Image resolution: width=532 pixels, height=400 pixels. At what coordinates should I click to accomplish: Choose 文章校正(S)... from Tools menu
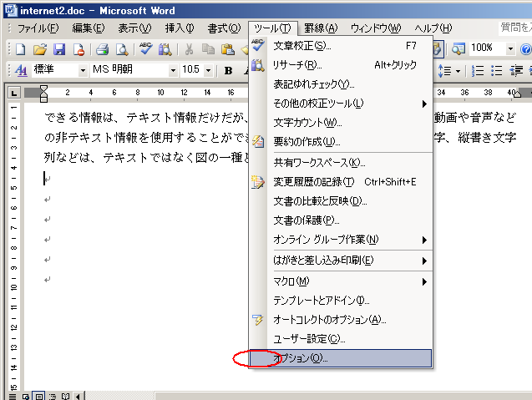point(341,45)
